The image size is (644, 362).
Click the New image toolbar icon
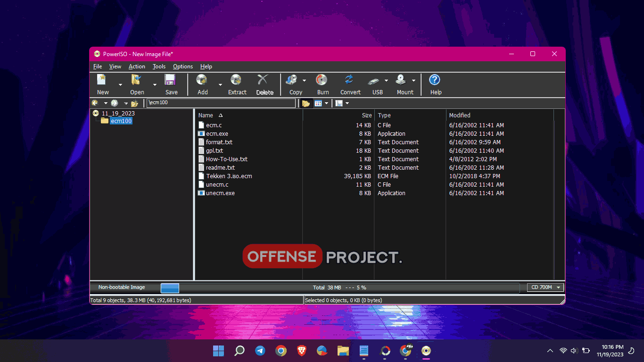[102, 80]
